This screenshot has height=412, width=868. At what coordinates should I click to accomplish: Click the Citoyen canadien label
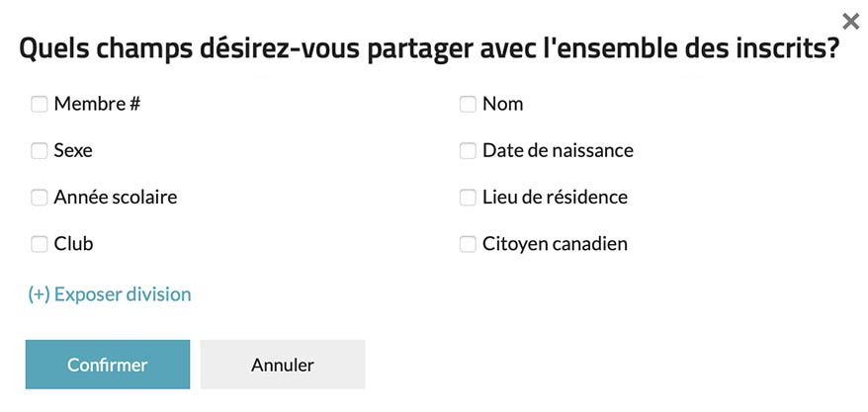(x=555, y=244)
